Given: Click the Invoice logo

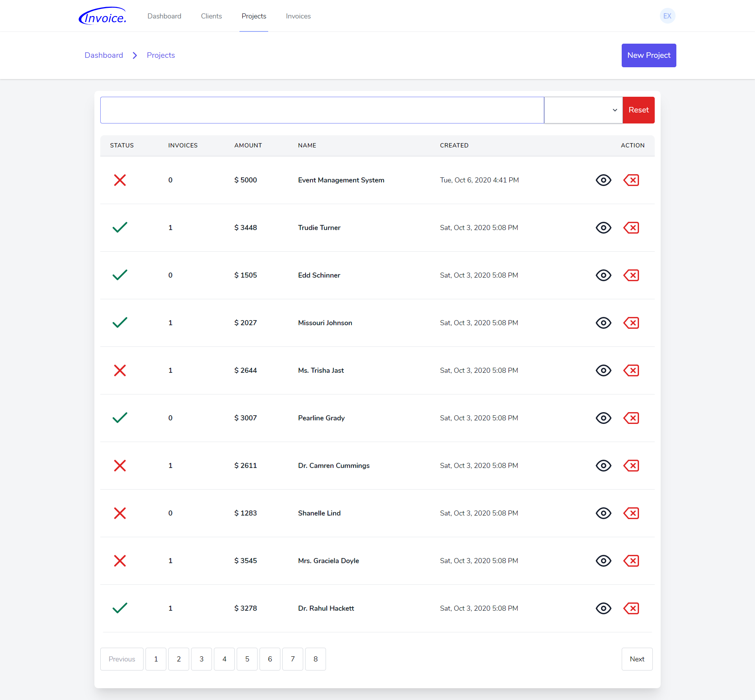Looking at the screenshot, I should click(103, 16).
